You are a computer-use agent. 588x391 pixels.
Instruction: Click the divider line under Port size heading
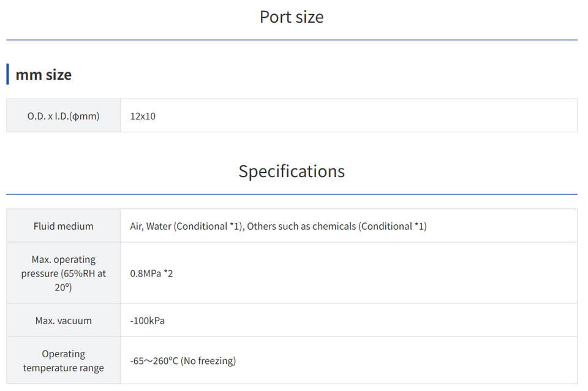[x=292, y=40]
